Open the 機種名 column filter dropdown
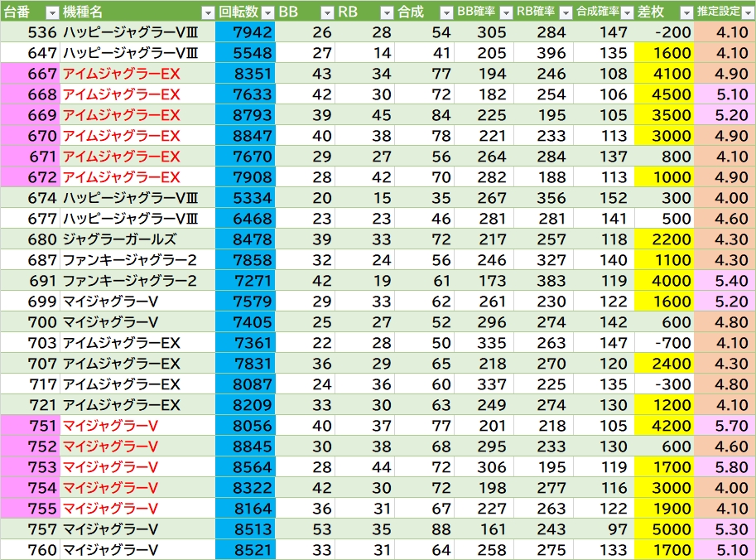 (207, 12)
